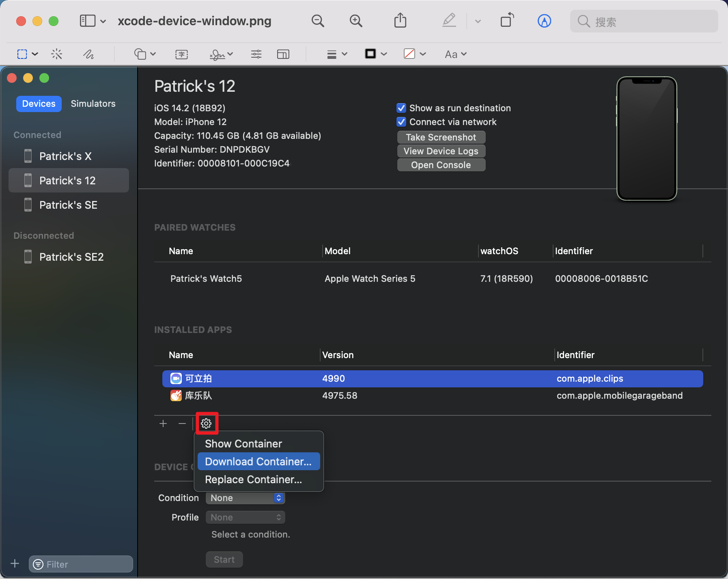This screenshot has width=728, height=579.
Task: Select Patrick's SE device
Action: (x=69, y=205)
